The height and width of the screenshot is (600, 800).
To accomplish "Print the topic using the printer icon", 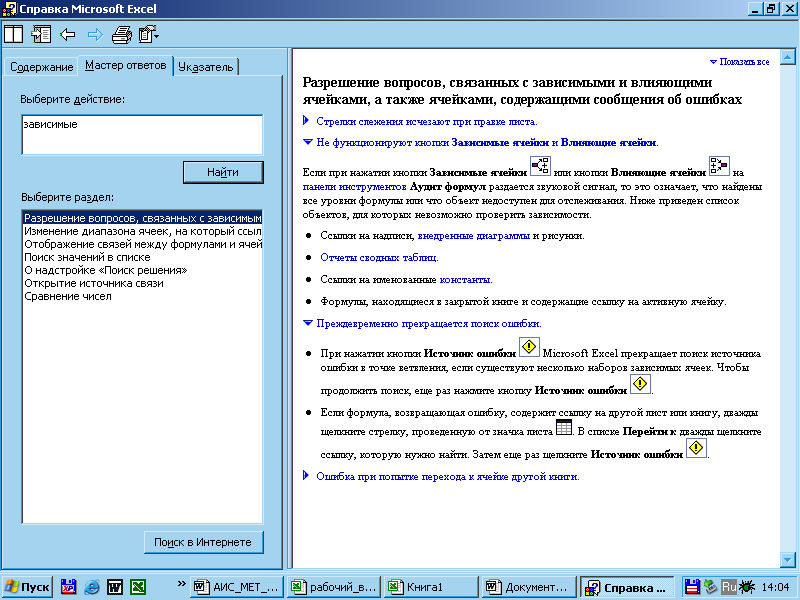I will point(122,35).
